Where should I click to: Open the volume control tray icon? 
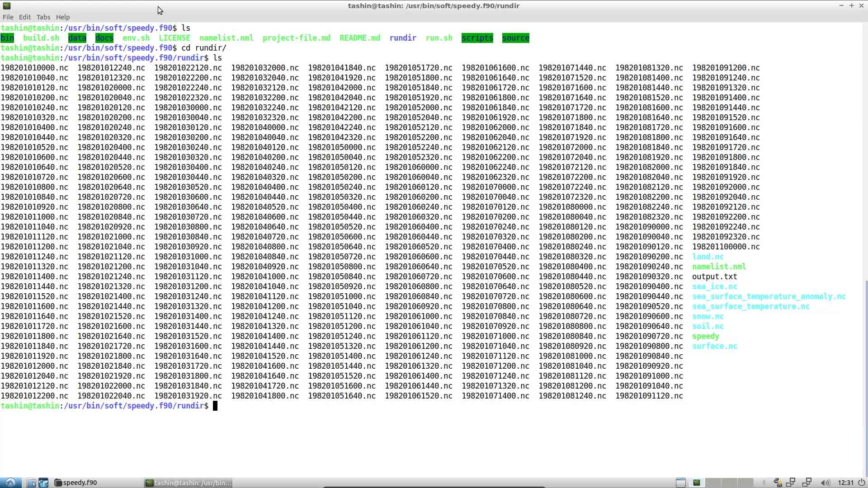825,483
